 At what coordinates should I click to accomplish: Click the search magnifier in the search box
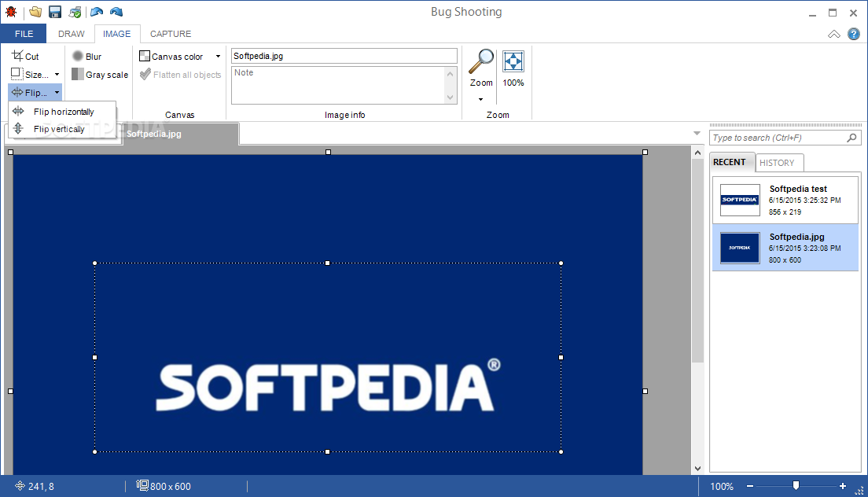click(x=852, y=138)
